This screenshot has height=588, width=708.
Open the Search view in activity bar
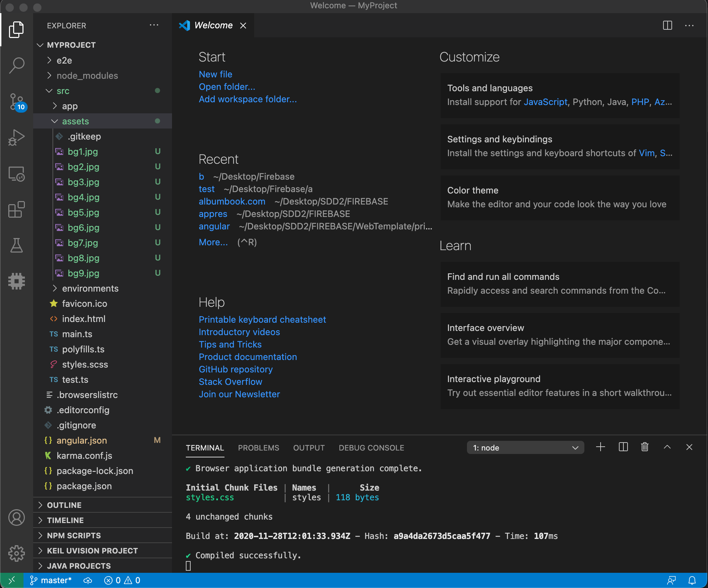click(x=17, y=65)
